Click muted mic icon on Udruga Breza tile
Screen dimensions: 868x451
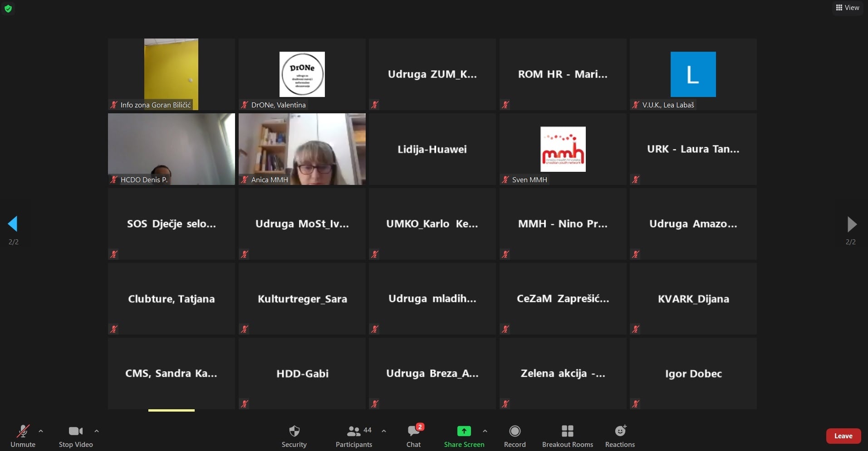pyautogui.click(x=375, y=404)
